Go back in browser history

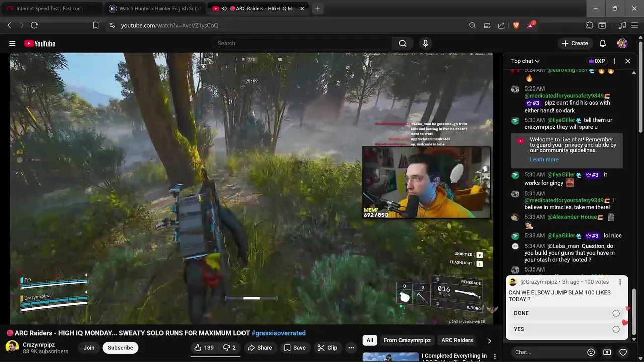pos(9,25)
